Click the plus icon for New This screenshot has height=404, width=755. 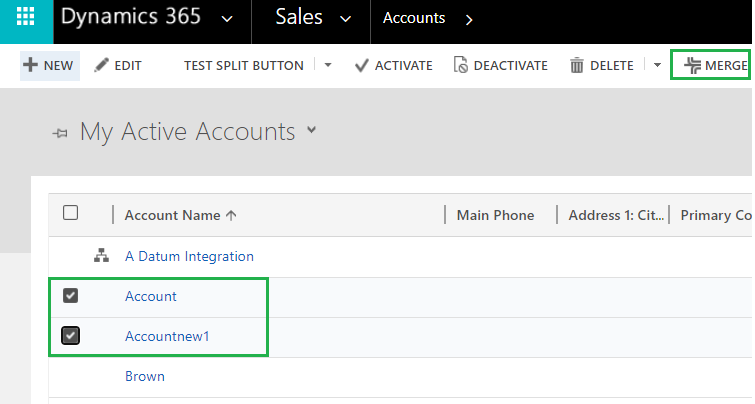point(30,65)
